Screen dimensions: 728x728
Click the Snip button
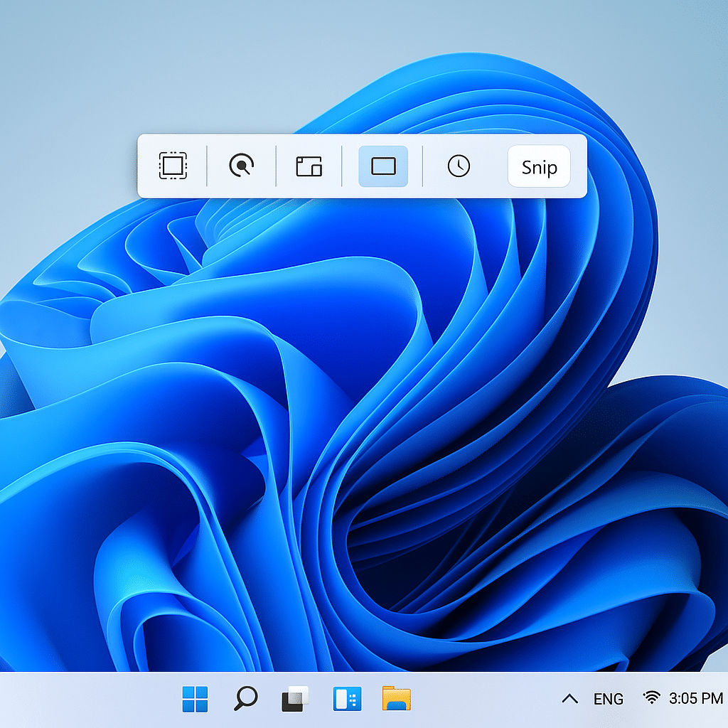pyautogui.click(x=539, y=166)
